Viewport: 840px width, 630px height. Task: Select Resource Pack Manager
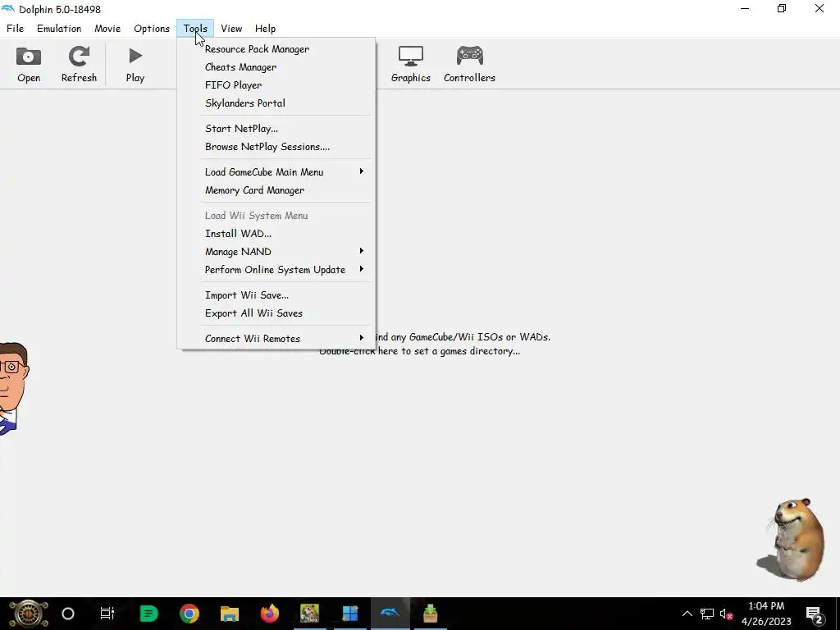tap(276, 48)
